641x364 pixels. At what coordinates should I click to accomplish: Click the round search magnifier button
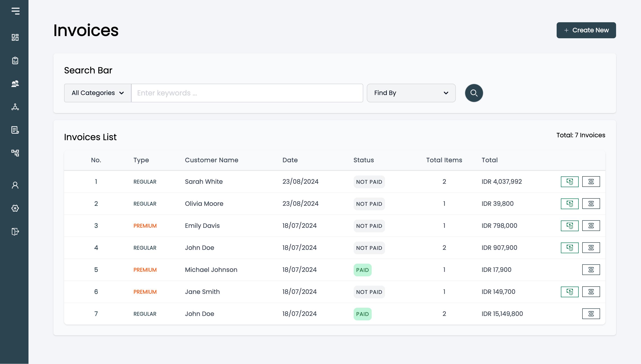tap(474, 93)
